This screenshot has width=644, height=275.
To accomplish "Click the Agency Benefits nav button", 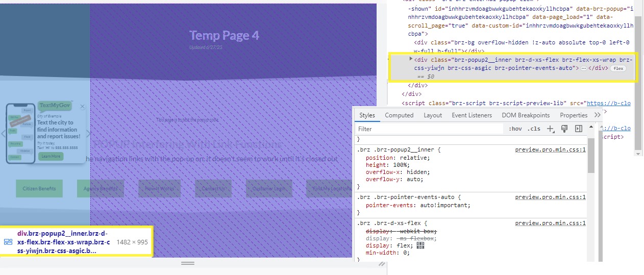I will 101,188.
